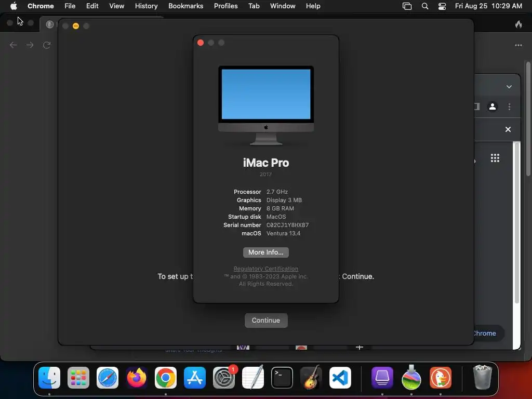Click the iMac Pro heading text
The width and height of the screenshot is (532, 399).
coord(266,163)
